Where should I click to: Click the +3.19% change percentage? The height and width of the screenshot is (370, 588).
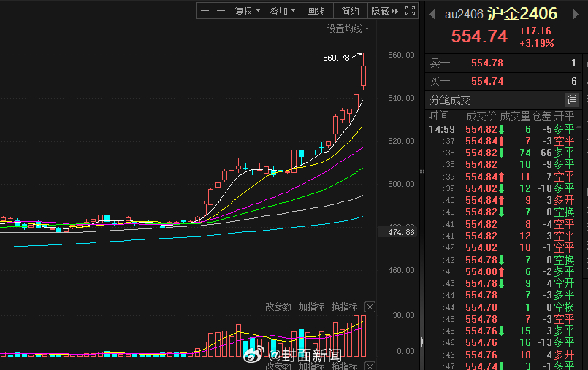pos(536,44)
